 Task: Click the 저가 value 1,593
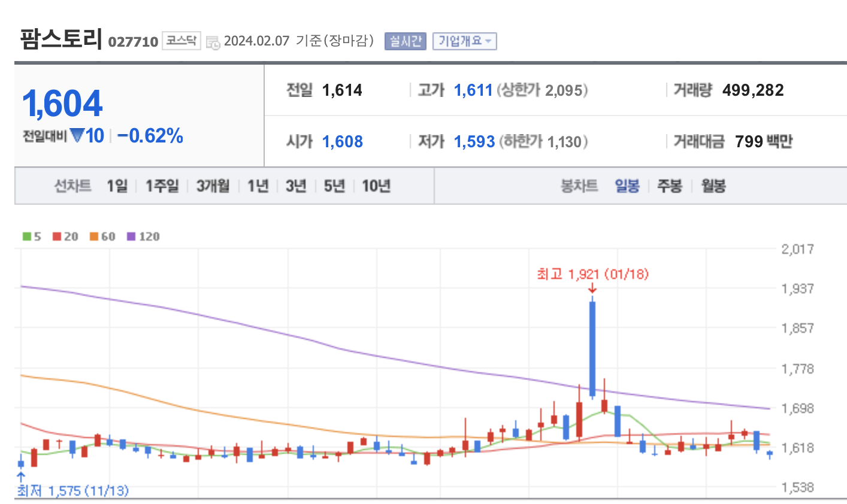click(x=474, y=142)
